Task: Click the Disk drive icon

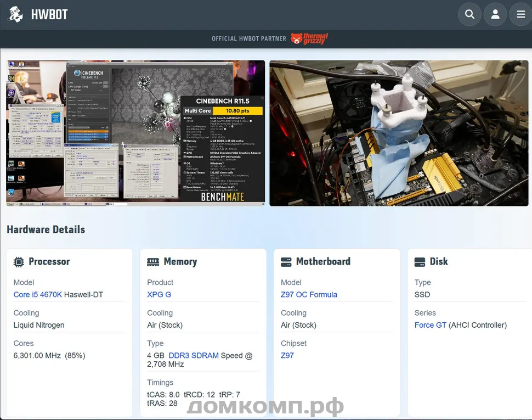Action: 420,262
